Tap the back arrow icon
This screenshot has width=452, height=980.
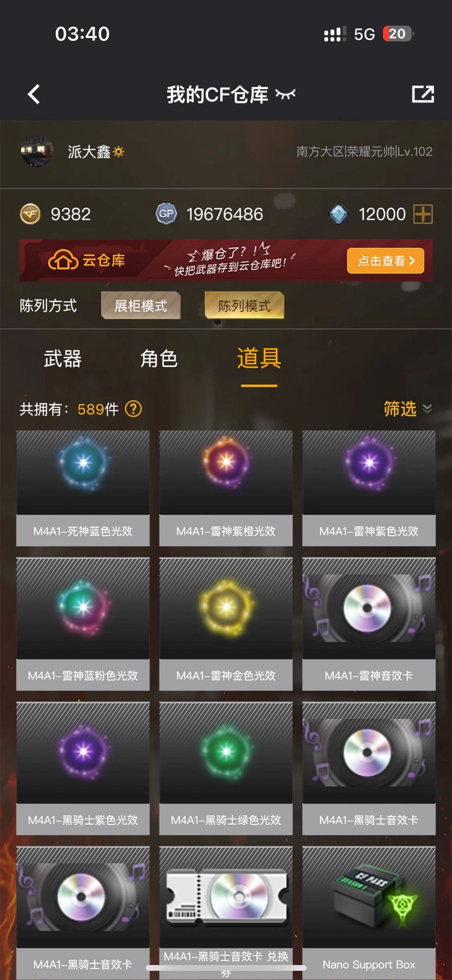point(33,94)
